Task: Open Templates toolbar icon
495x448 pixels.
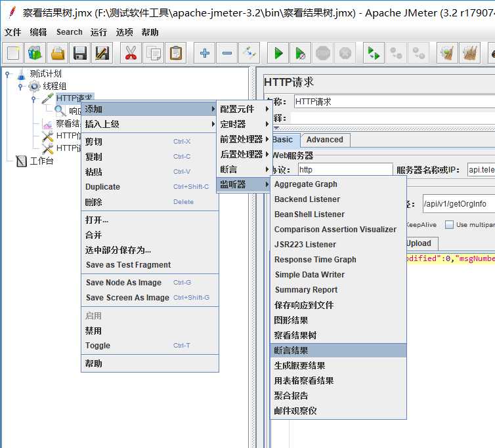Action: pyautogui.click(x=35, y=53)
